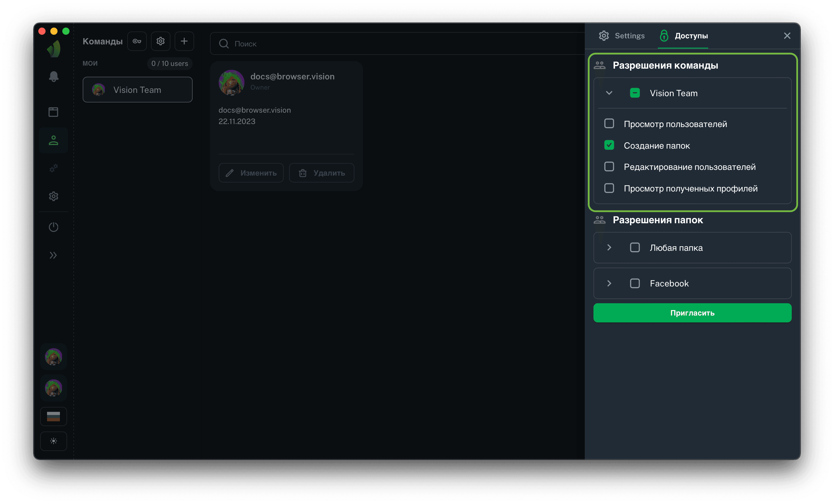Collapse the Vision Team permissions chevron
Viewport: 834px width, 504px height.
tap(609, 93)
